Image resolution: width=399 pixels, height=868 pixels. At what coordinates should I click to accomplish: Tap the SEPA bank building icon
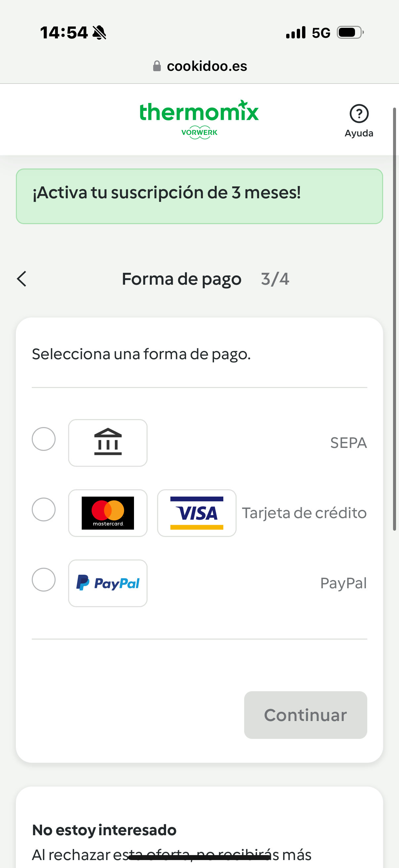tap(108, 442)
